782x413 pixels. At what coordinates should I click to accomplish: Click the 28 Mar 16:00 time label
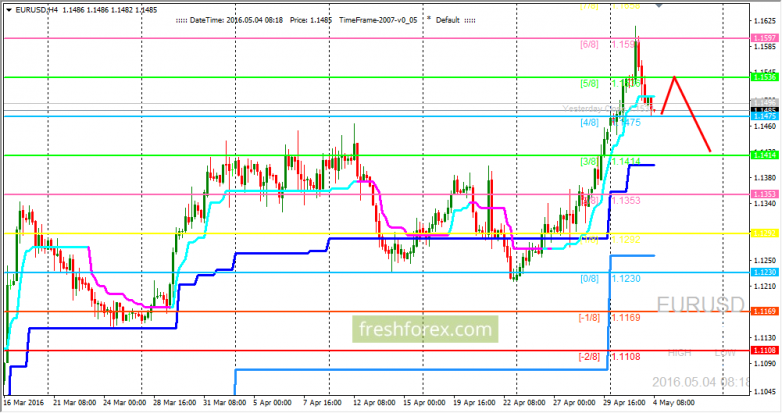(x=175, y=402)
